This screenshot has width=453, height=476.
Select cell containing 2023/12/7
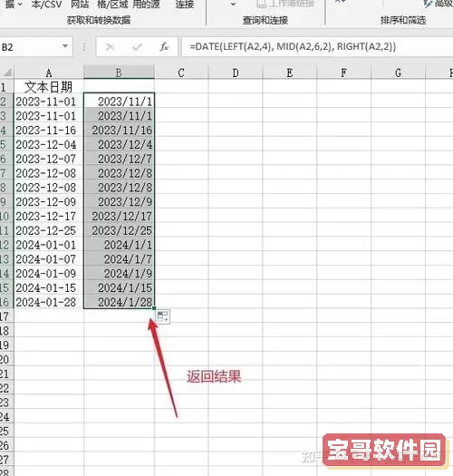pos(120,159)
